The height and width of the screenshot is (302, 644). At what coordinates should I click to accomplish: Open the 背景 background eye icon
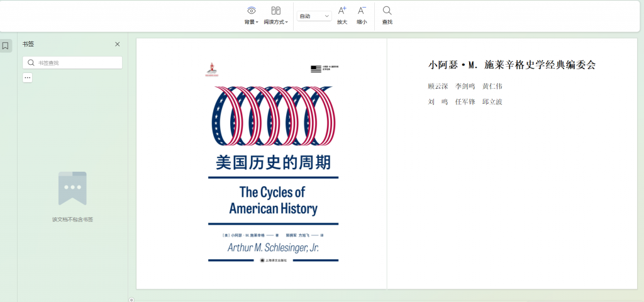(x=251, y=11)
